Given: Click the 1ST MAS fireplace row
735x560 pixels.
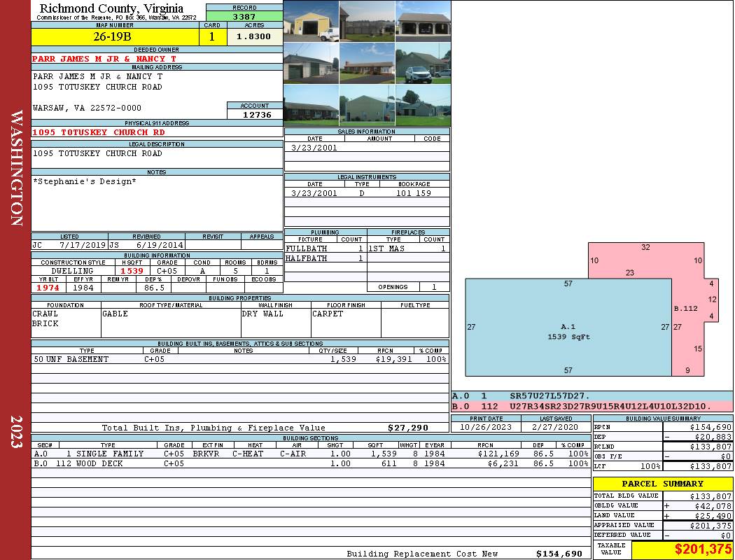Looking at the screenshot, I should (408, 248).
